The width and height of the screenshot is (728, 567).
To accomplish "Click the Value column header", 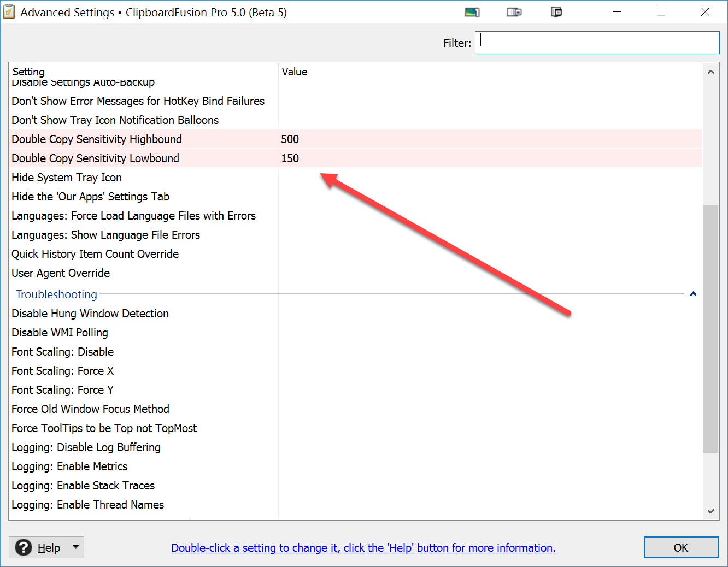I will (295, 72).
